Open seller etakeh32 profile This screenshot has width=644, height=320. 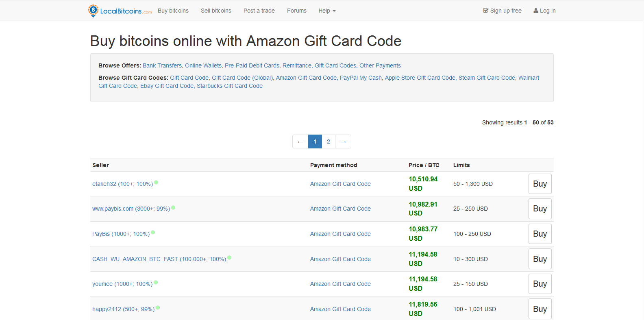coord(122,184)
